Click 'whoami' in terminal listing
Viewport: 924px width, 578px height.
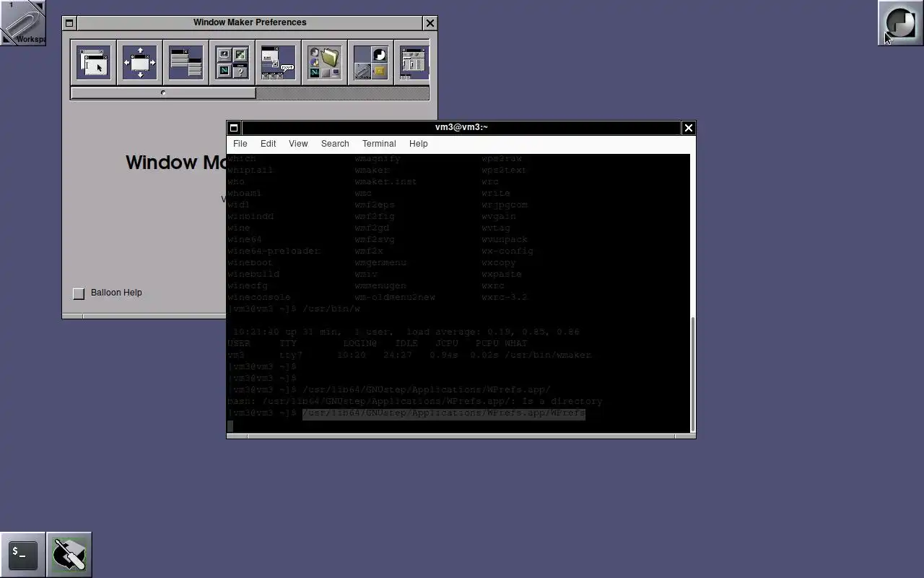point(244,194)
